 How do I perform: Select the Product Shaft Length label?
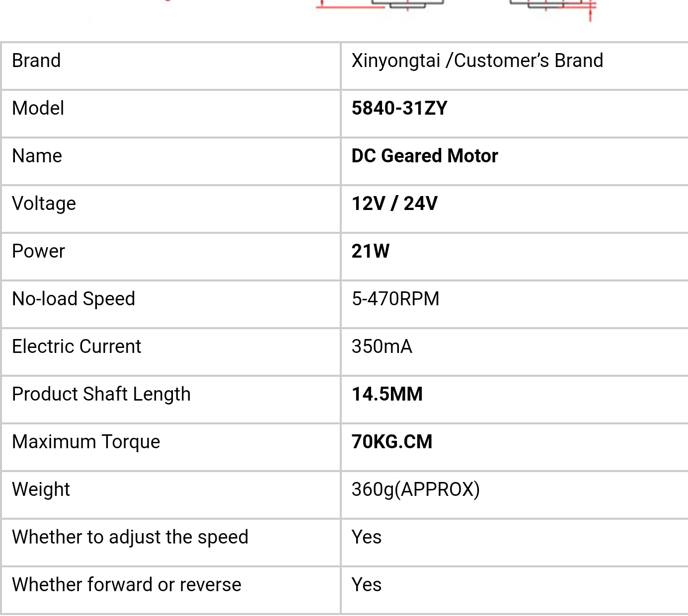click(x=101, y=394)
